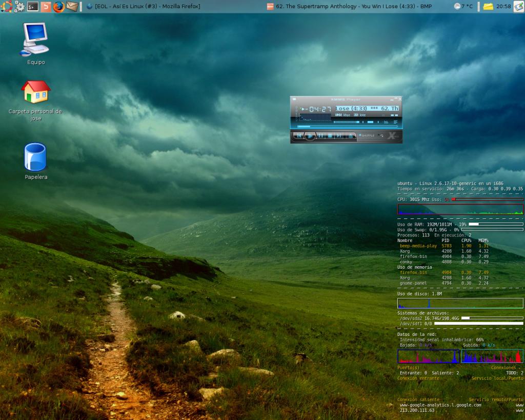Launch the terminal from the top panel

click(32, 6)
